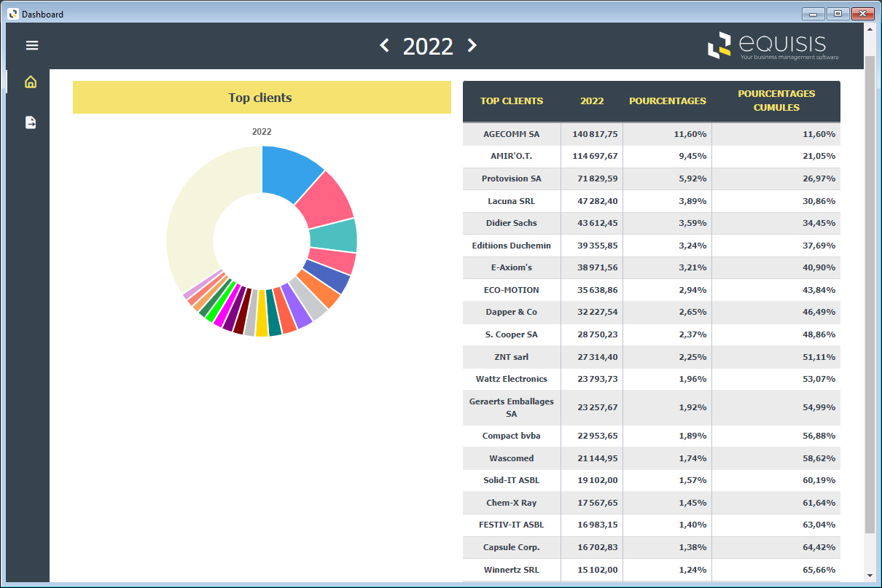The height and width of the screenshot is (588, 882).
Task: Select the teal donut chart segment
Action: pos(334,236)
